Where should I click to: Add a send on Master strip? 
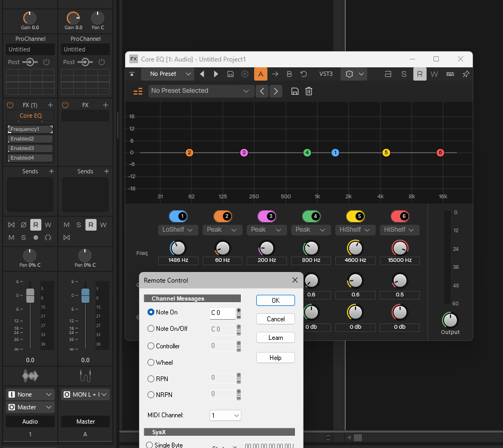point(107,171)
